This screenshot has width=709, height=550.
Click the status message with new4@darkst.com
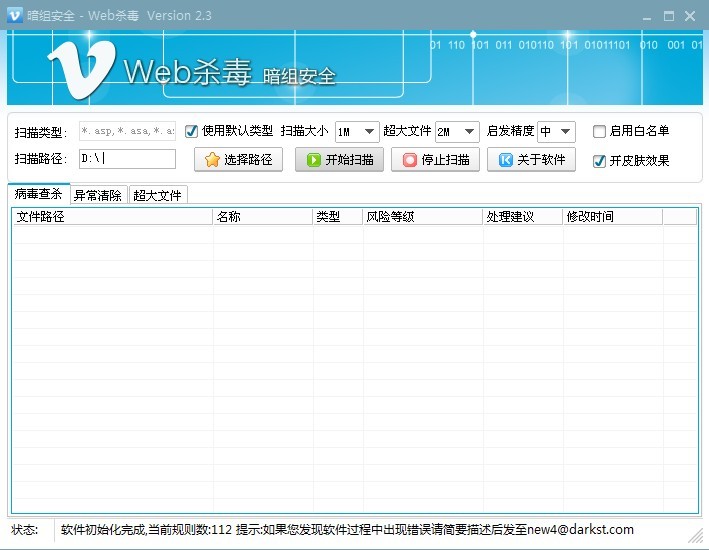coord(347,530)
